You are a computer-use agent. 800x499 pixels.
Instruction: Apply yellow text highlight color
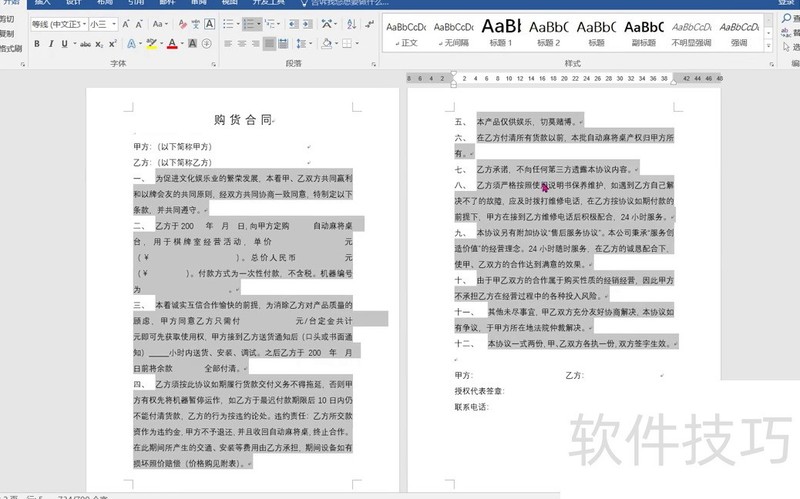pos(151,44)
